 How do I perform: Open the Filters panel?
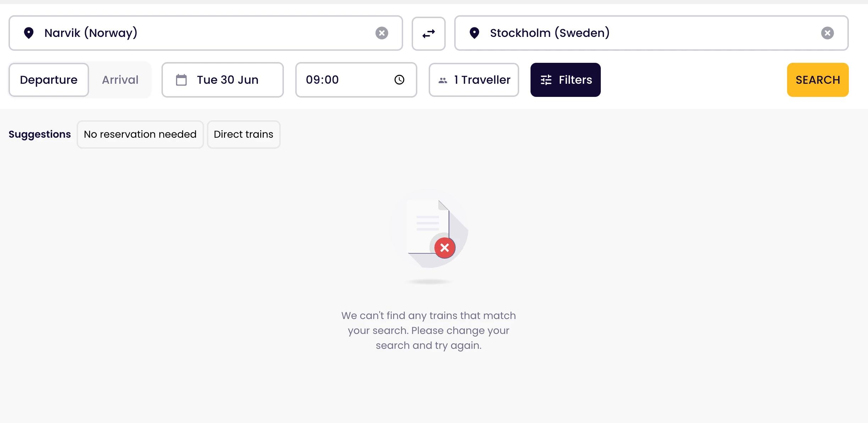pyautogui.click(x=575, y=80)
